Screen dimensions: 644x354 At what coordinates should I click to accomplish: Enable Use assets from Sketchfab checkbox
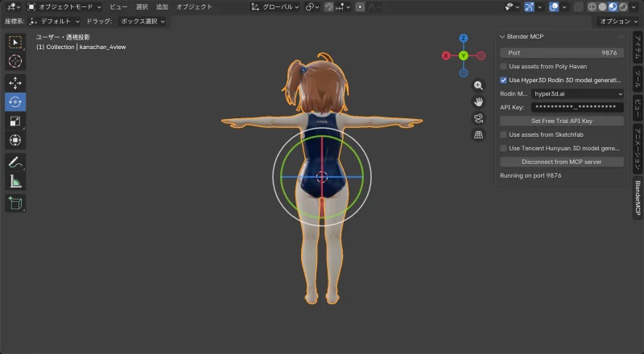(x=504, y=135)
